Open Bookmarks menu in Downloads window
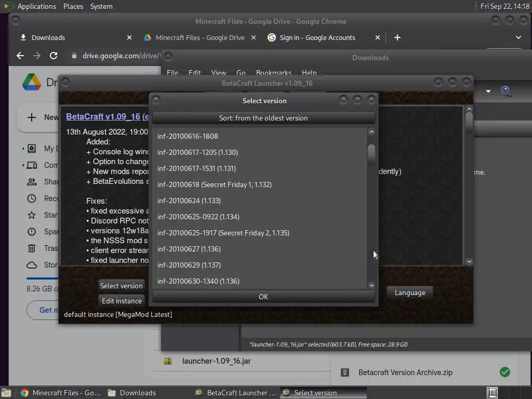The image size is (532, 399). pyautogui.click(x=273, y=72)
